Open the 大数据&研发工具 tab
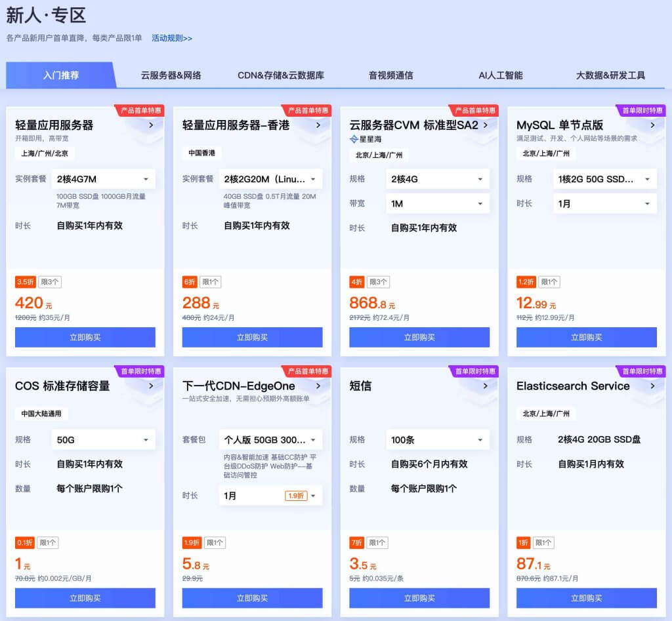The image size is (672, 621). (610, 75)
